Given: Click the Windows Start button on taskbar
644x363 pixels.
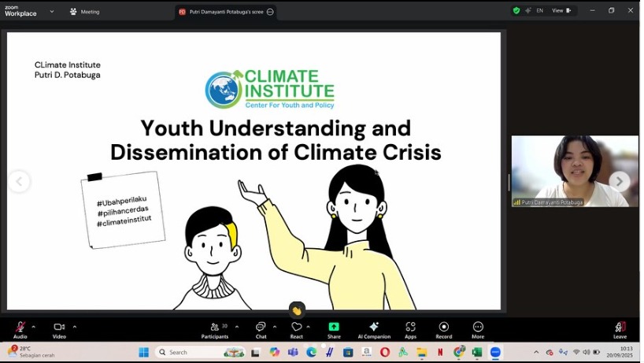Looking at the screenshot, I should (x=144, y=352).
